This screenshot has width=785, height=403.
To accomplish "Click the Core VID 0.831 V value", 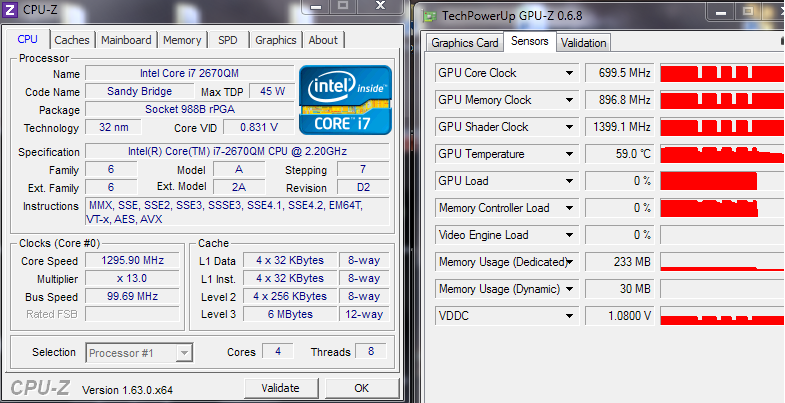I will pos(258,127).
